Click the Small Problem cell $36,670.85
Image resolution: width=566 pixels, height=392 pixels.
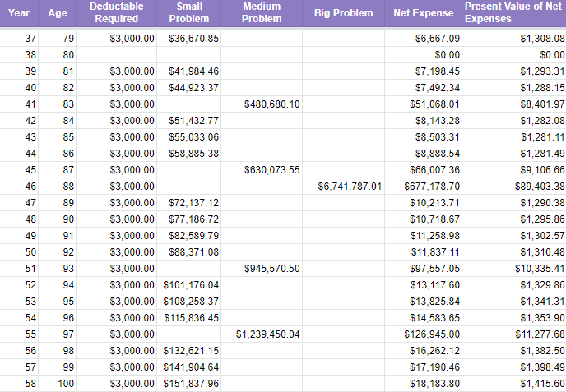coord(188,39)
